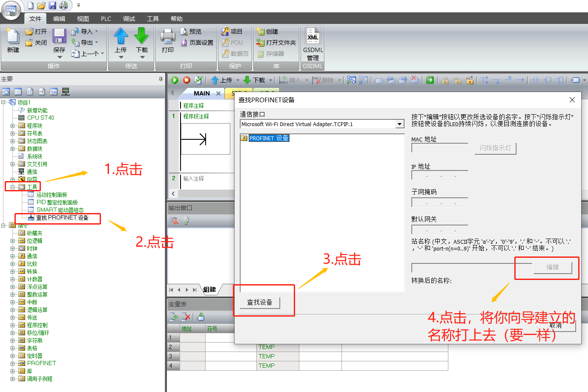588x392 pixels.
Task: Click the symbol table icon in navigation bar
Action: tap(18, 92)
